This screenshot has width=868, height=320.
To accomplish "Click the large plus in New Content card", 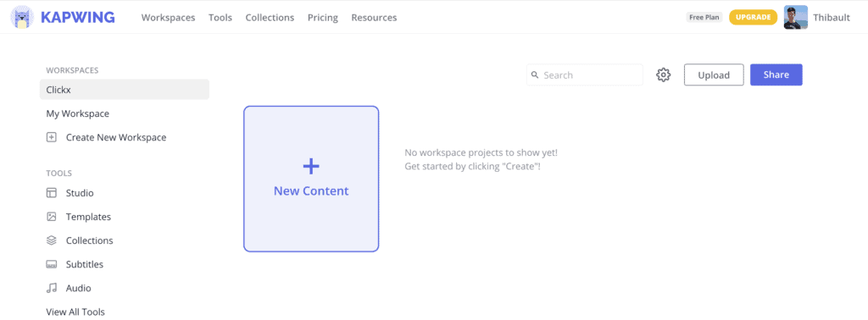I will [311, 166].
